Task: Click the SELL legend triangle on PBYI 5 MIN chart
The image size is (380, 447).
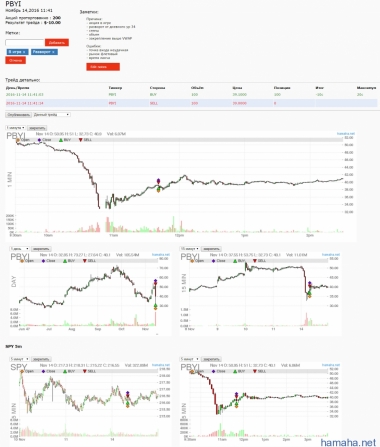Action: pyautogui.click(x=255, y=371)
